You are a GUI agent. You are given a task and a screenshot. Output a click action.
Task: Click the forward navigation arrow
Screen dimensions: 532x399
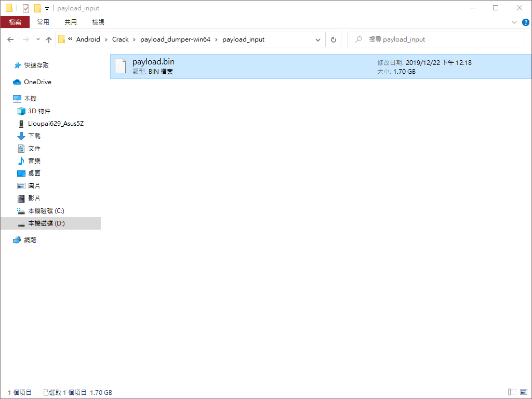[26, 39]
